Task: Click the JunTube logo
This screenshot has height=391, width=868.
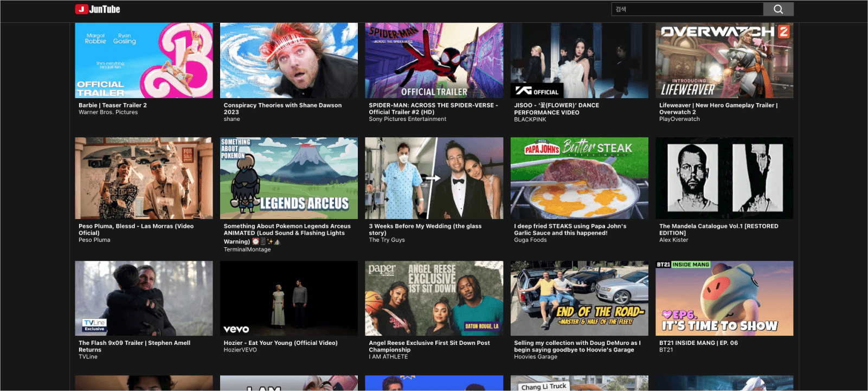Action: pos(98,9)
